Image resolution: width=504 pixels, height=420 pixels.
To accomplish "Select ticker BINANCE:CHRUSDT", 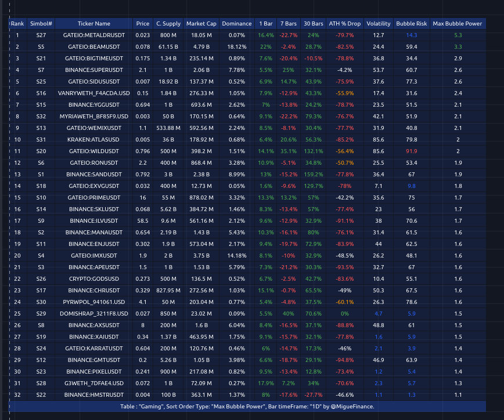I will point(94,290).
